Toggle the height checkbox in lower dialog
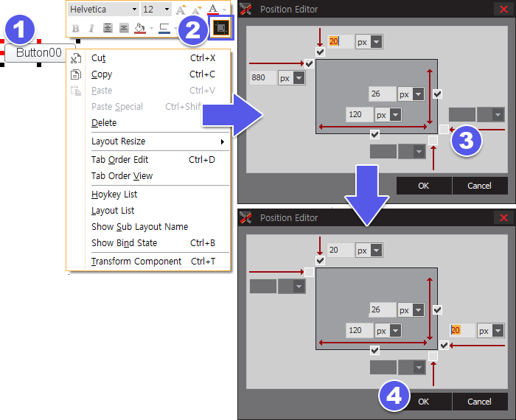 tap(438, 309)
